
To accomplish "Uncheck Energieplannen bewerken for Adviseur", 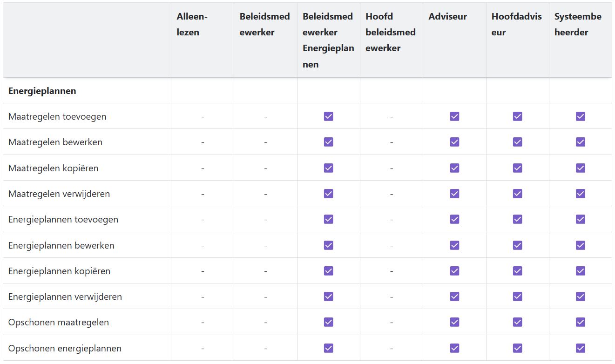I will 454,245.
